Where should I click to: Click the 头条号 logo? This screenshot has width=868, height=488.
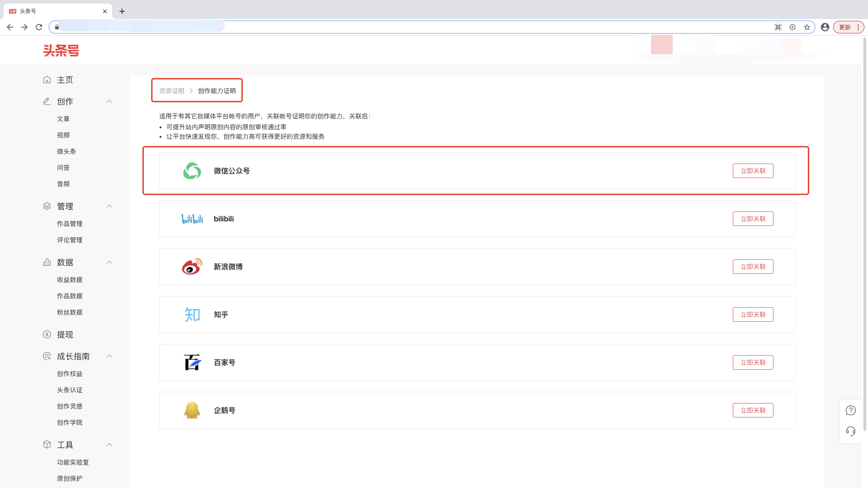click(61, 50)
